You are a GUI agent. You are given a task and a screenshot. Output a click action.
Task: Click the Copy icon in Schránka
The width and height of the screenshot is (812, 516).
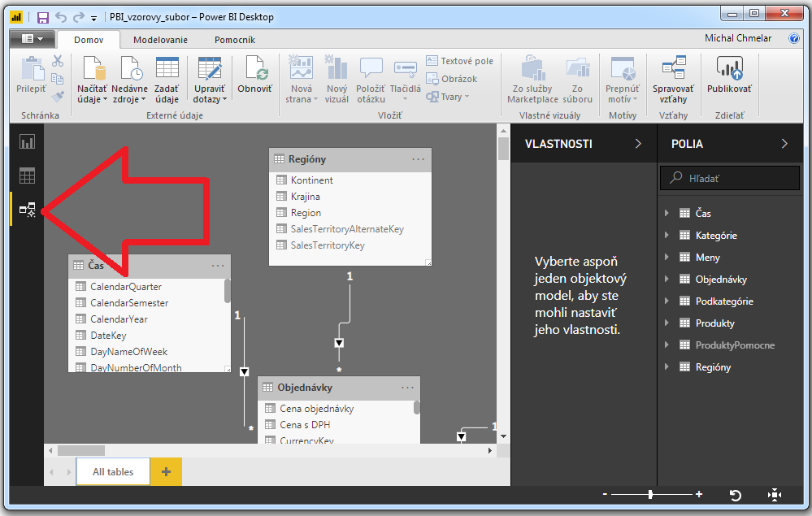tap(58, 79)
